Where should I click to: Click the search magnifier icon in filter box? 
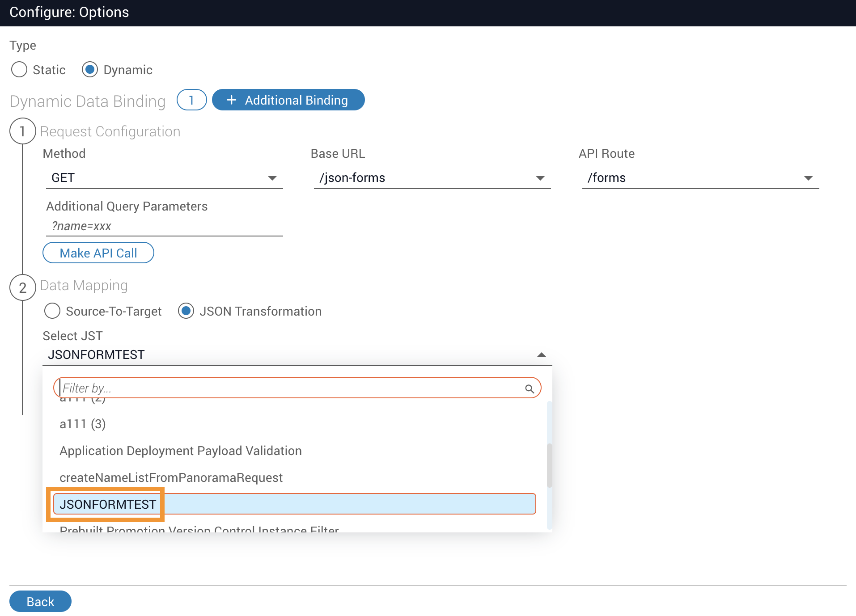tap(529, 389)
